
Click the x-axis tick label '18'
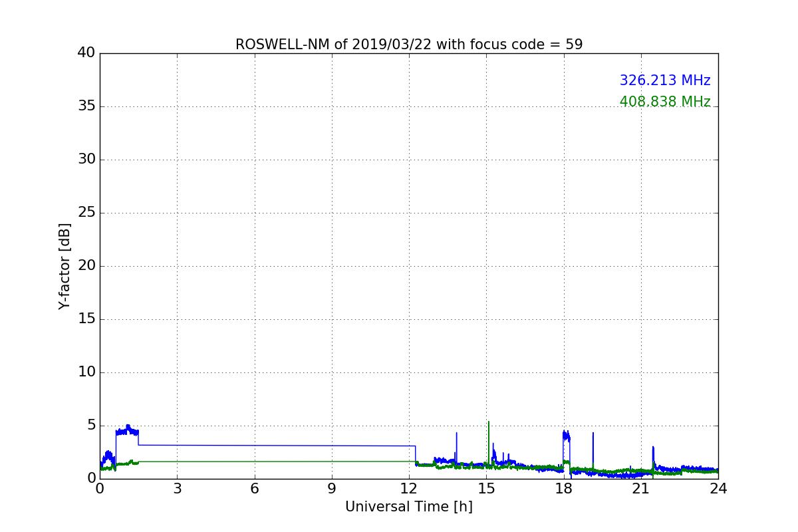click(x=564, y=488)
